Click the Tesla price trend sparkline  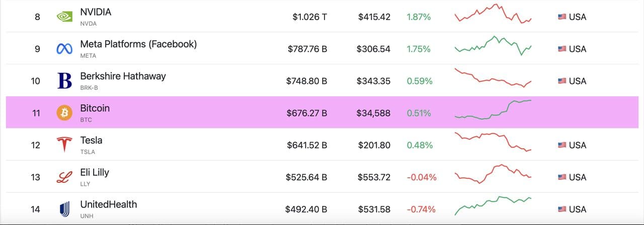(x=493, y=142)
